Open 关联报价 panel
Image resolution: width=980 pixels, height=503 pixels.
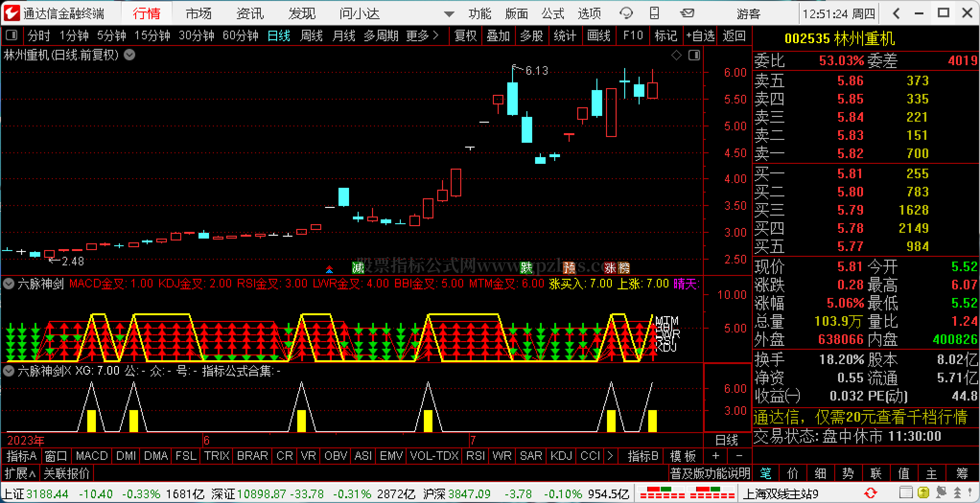pos(67,473)
